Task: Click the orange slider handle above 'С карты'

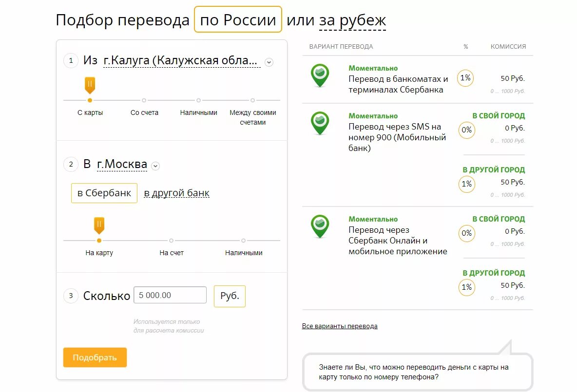Action: tap(90, 85)
